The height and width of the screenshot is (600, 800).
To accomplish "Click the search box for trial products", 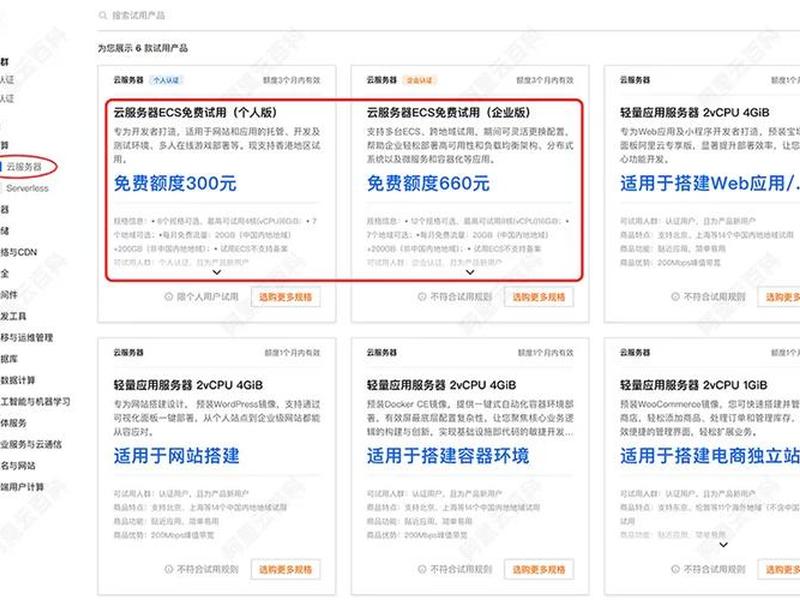I will tap(449, 15).
